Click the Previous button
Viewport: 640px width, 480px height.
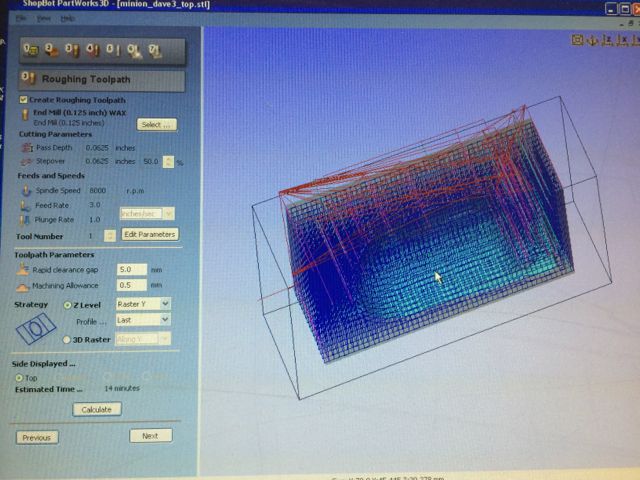[37, 438]
